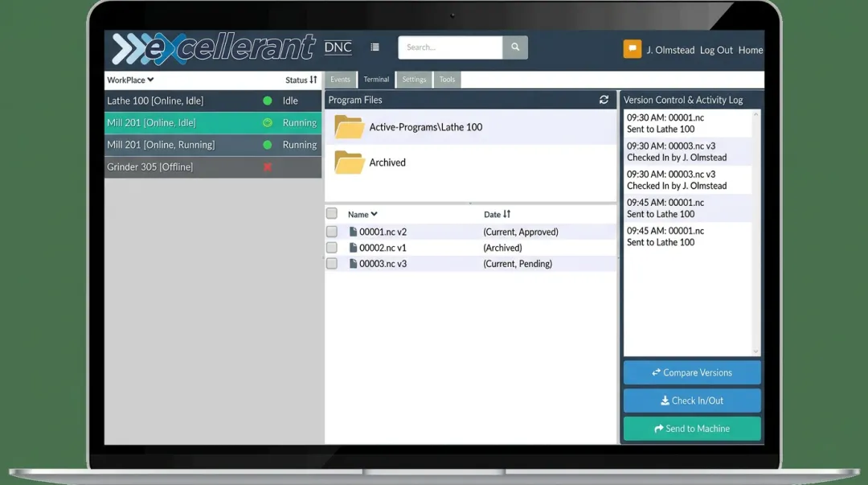This screenshot has height=485, width=868.
Task: Focus the Search input field
Action: tap(450, 47)
